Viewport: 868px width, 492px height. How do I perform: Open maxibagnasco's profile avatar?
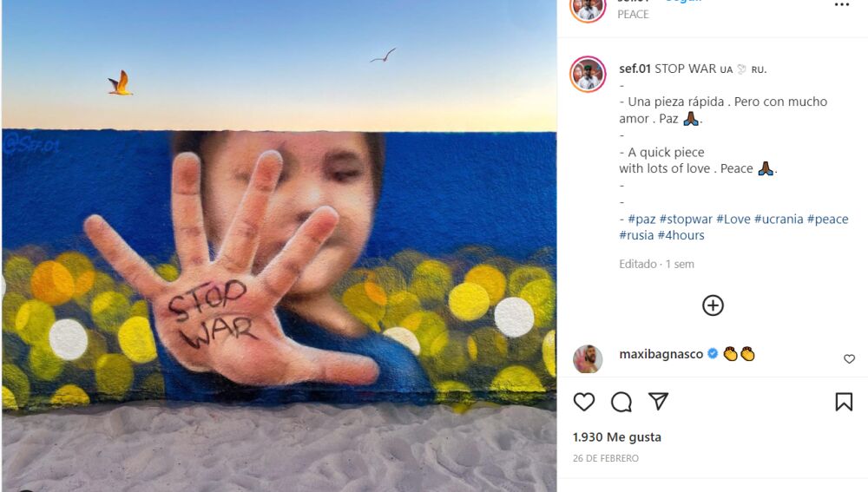(x=588, y=359)
